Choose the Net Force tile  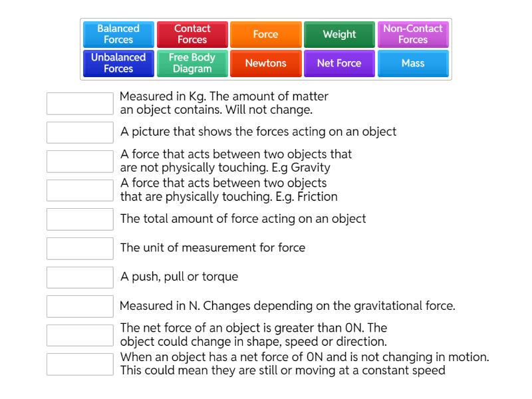point(339,64)
